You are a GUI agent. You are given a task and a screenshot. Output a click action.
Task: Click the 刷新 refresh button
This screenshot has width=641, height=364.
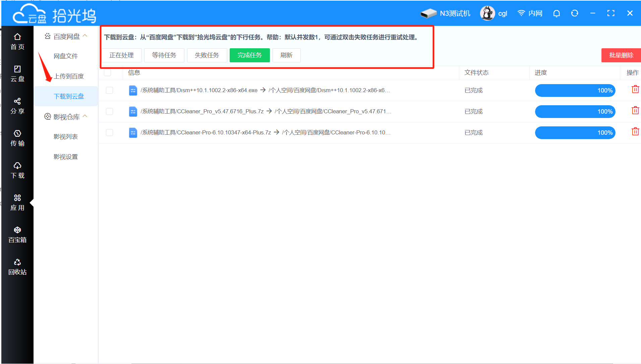(286, 55)
